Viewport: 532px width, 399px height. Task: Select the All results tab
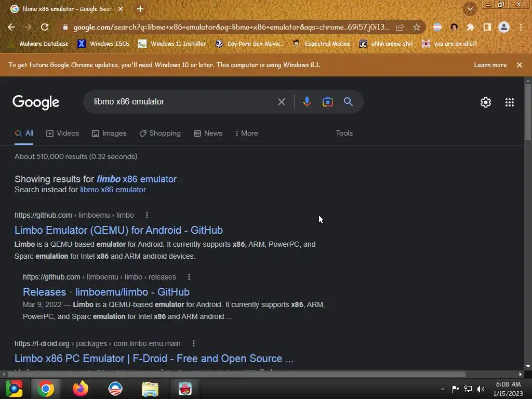[24, 134]
